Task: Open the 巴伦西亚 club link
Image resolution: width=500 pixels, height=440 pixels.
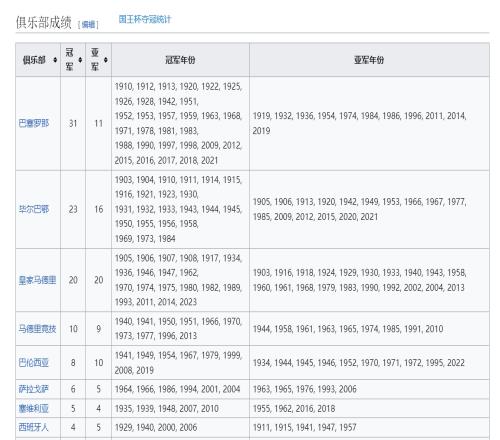Action: pos(34,362)
